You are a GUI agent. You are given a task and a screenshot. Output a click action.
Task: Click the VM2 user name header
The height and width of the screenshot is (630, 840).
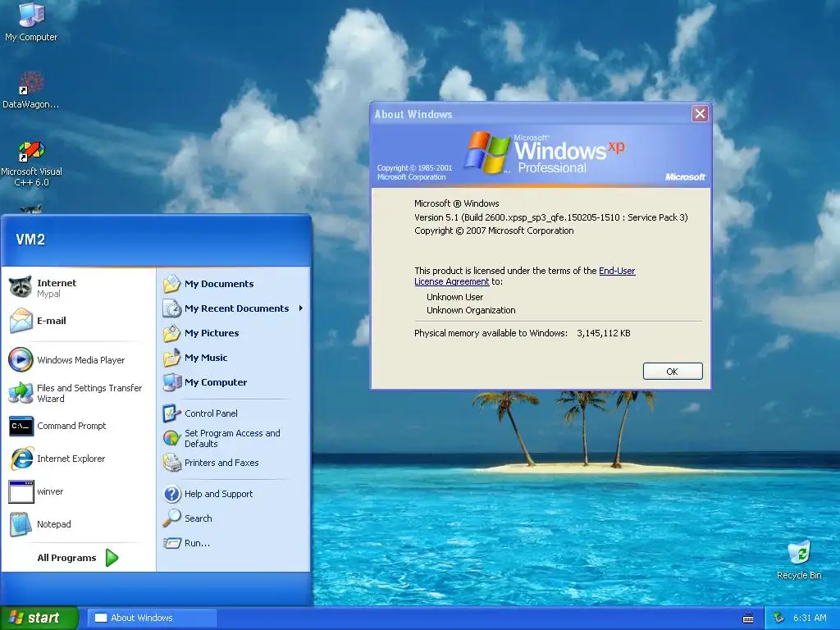coord(30,240)
